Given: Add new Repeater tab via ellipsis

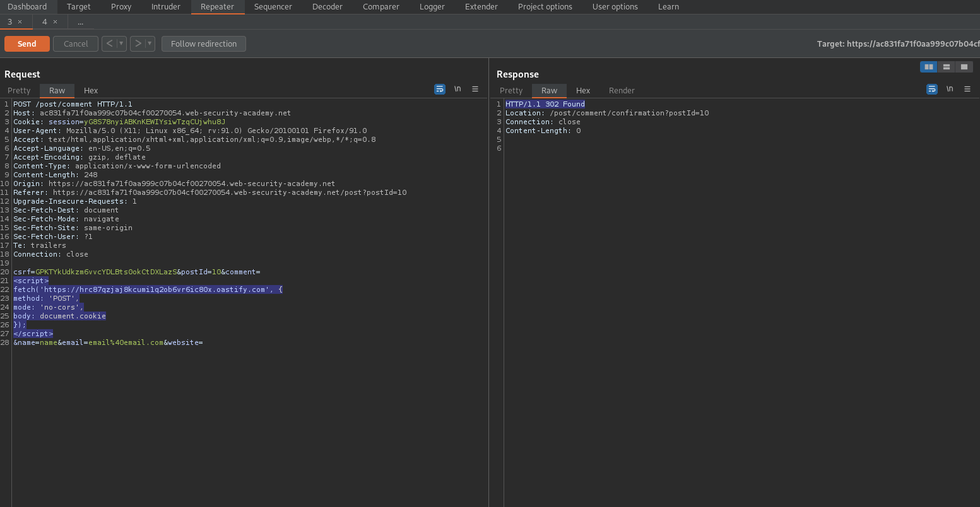Looking at the screenshot, I should [x=80, y=22].
